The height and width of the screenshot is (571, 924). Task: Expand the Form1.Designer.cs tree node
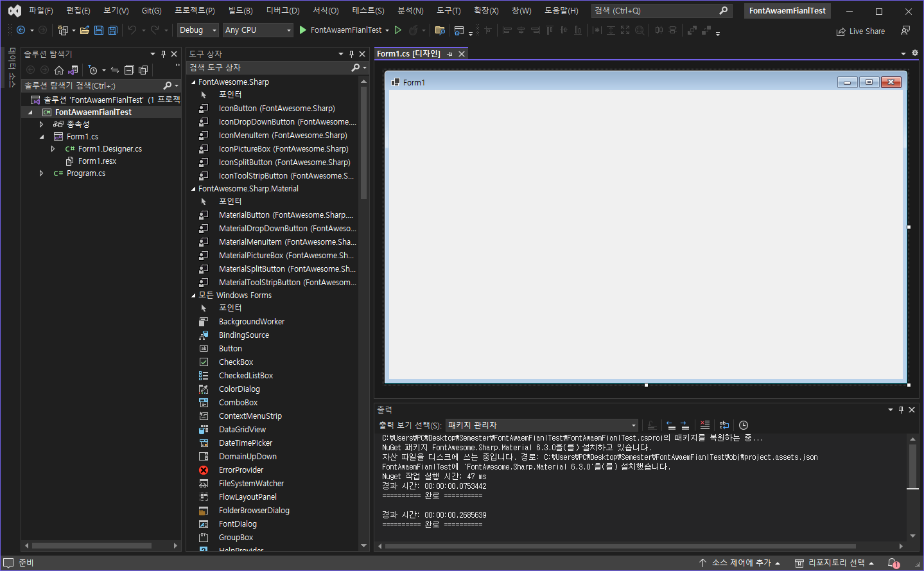(53, 149)
